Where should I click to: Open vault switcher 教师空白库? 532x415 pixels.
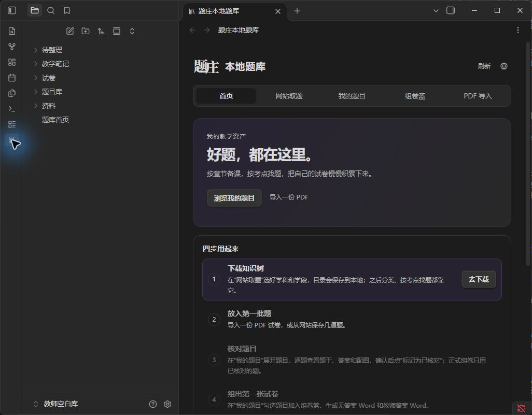coord(56,404)
